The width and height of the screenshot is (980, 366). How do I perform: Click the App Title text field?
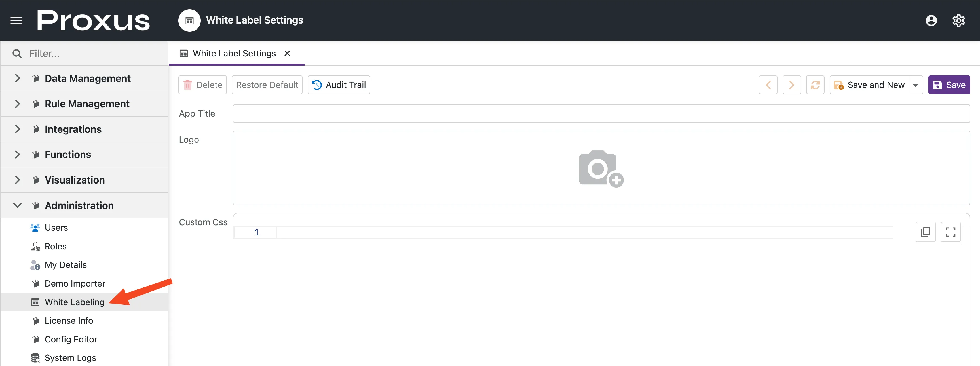[601, 114]
